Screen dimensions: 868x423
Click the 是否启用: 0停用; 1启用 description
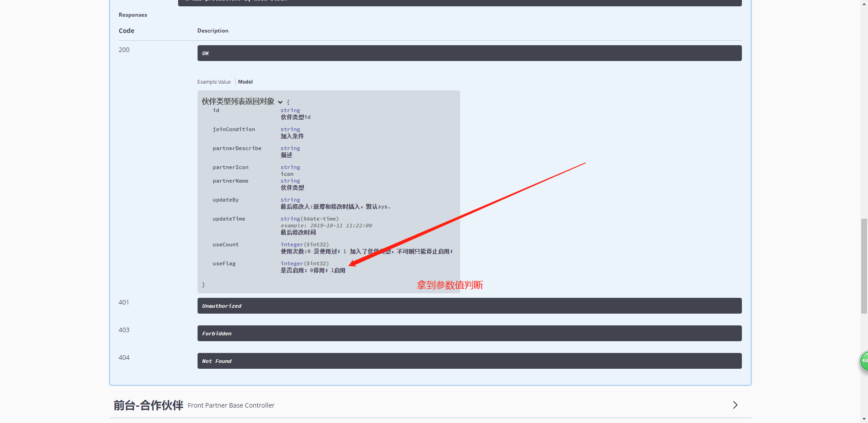pyautogui.click(x=313, y=271)
